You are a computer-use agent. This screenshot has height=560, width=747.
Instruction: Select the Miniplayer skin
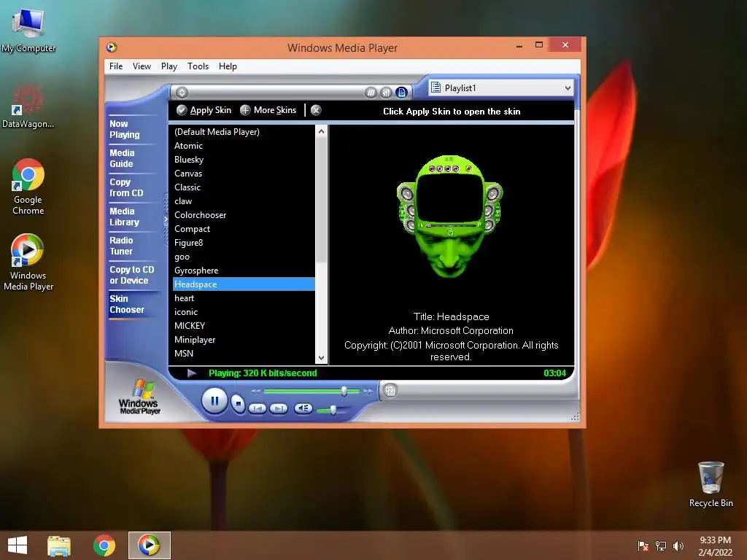(244, 339)
